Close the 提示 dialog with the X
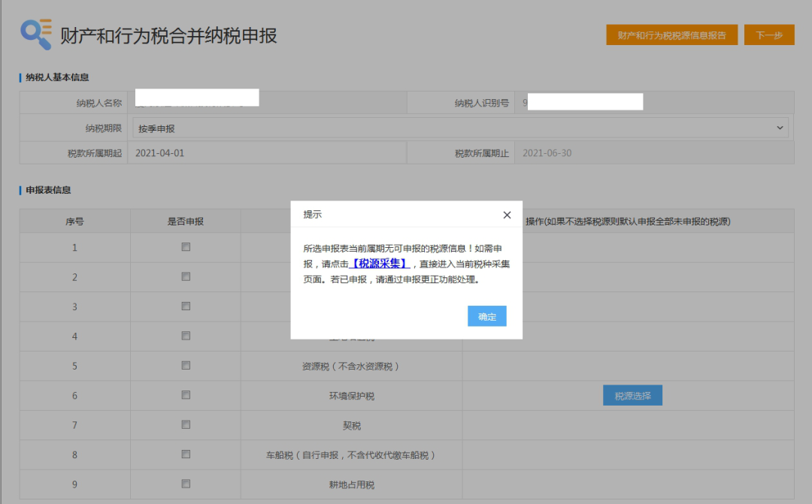This screenshot has width=812, height=504. 507,214
